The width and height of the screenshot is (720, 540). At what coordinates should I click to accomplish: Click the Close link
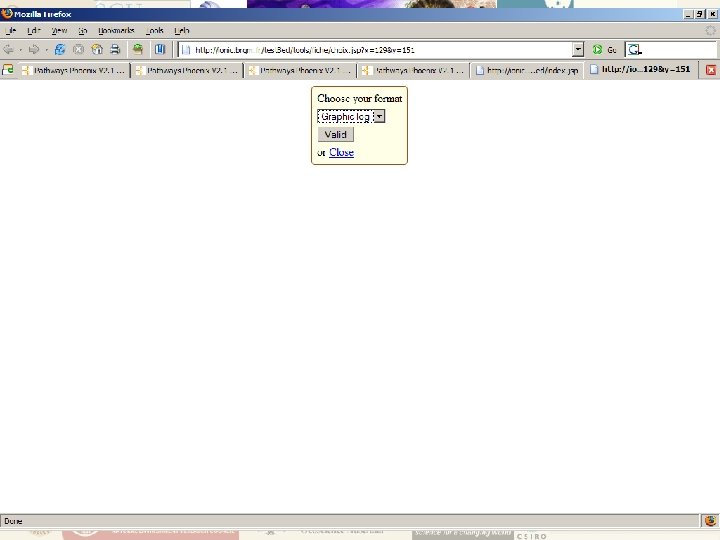pos(341,152)
